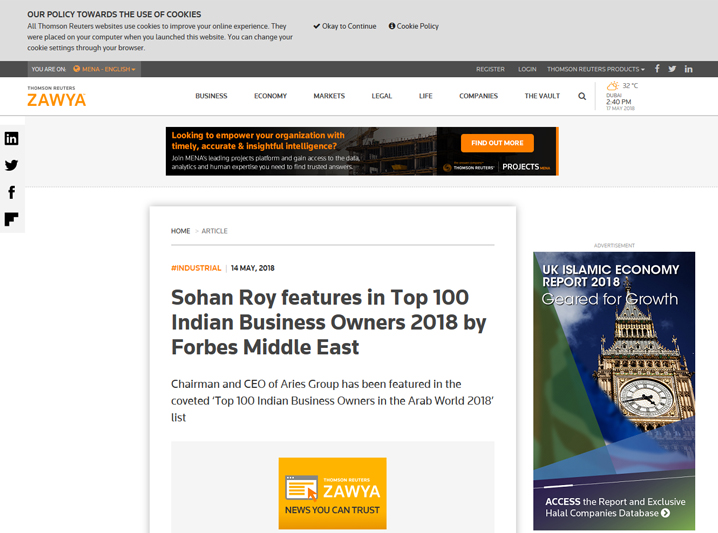Click Okay to Continue on cookie notice
The image size is (718, 533).
(345, 26)
